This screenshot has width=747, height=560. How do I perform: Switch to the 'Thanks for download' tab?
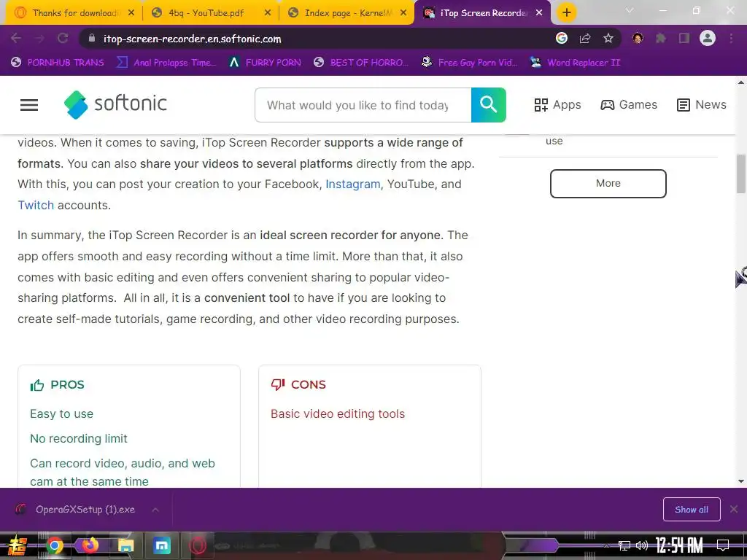click(74, 13)
